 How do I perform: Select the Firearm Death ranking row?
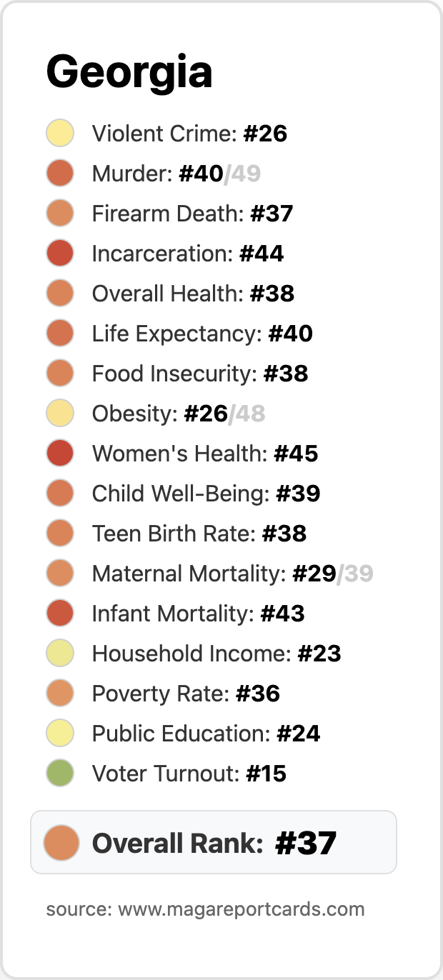click(170, 214)
